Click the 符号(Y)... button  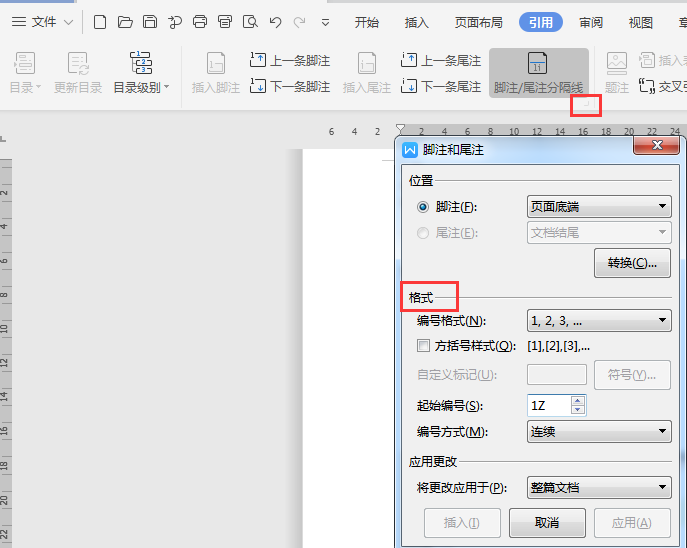[x=632, y=375]
